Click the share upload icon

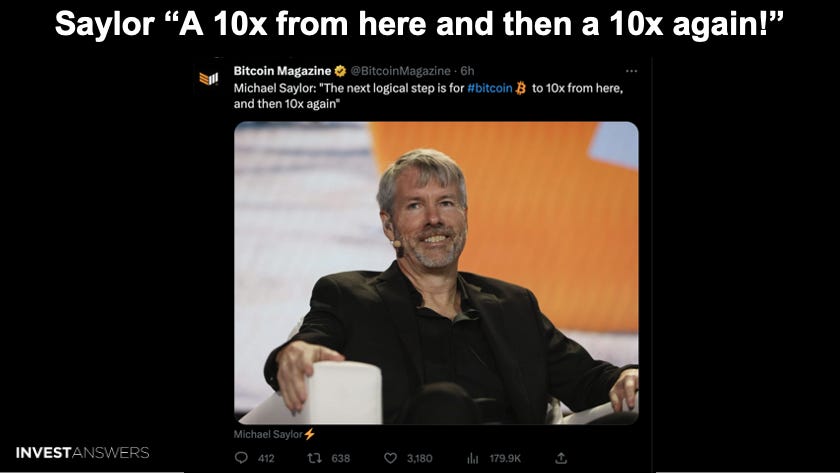click(561, 458)
